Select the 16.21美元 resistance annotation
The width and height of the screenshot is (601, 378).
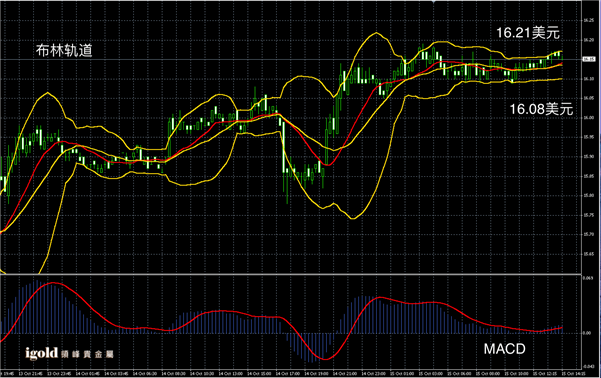pyautogui.click(x=528, y=33)
